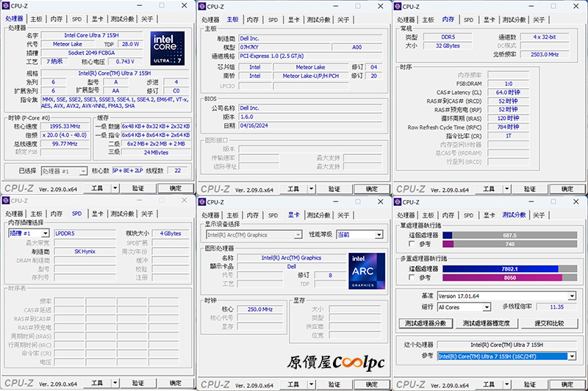Image resolution: width=588 pixels, height=391 pixels.
Task: Expand 工具 arrow in the 显卡 tab window
Action: point(311,384)
